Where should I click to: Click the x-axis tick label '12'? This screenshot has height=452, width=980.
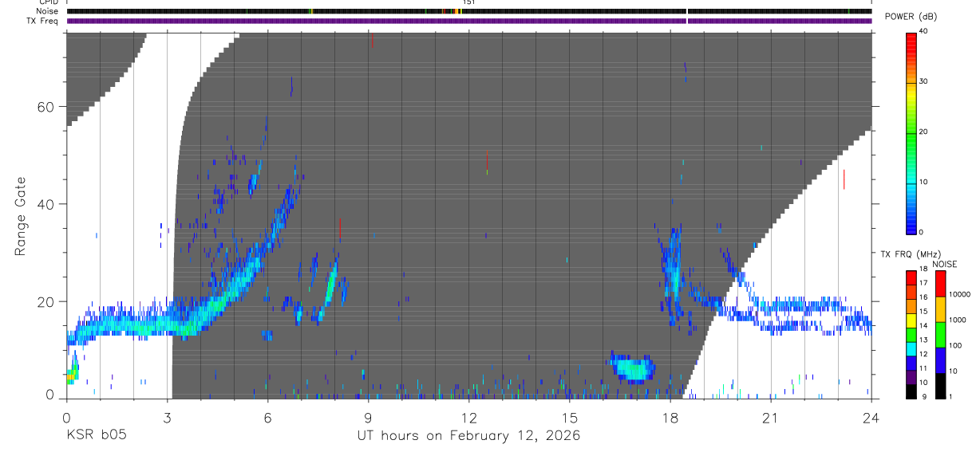469,418
